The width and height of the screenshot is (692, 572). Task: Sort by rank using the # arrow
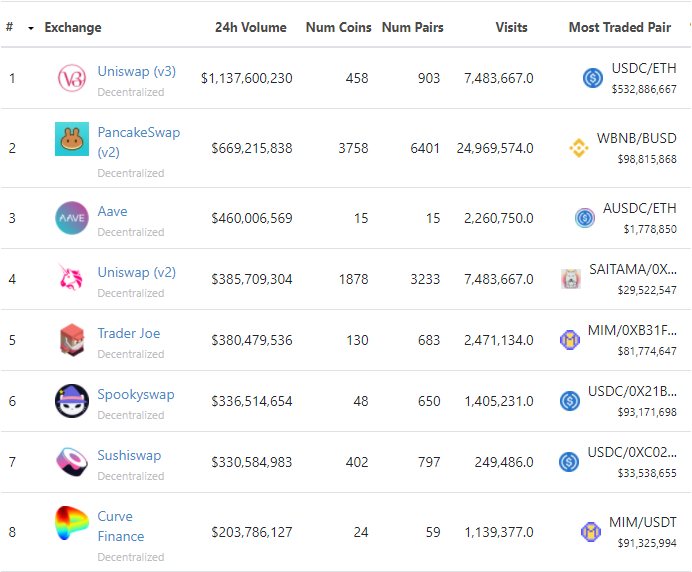[31, 29]
